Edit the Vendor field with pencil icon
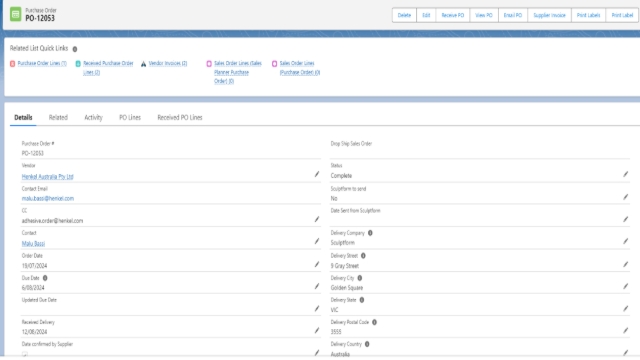 point(317,174)
